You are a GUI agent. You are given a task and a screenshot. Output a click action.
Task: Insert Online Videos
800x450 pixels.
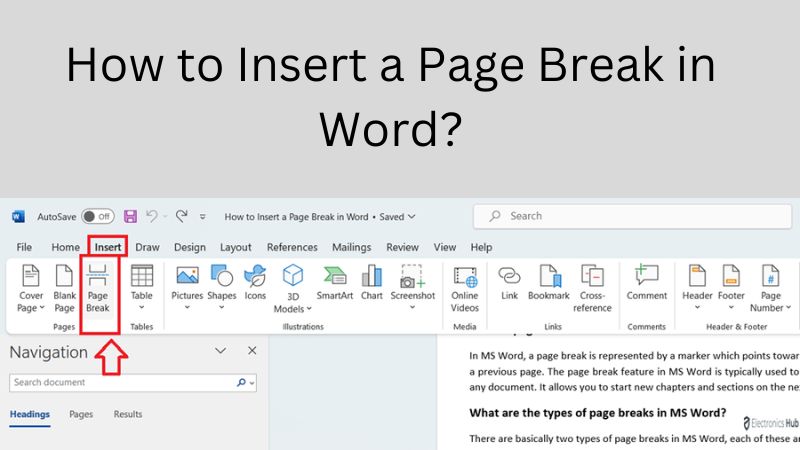[x=465, y=288]
